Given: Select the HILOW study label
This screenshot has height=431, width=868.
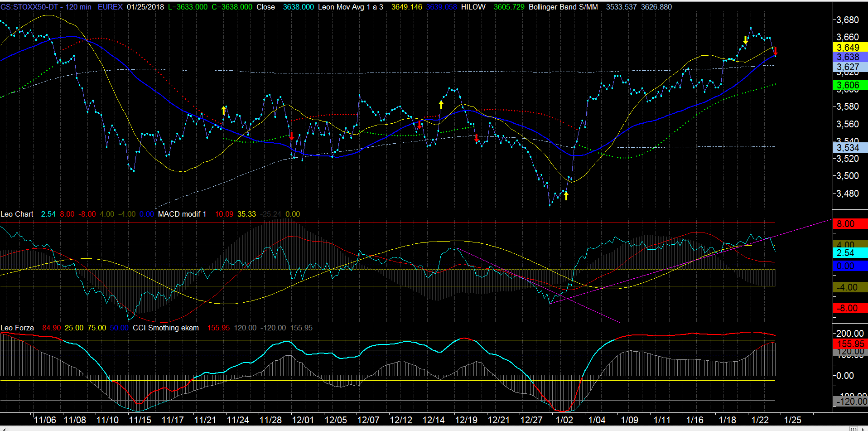Looking at the screenshot, I should pos(473,7).
